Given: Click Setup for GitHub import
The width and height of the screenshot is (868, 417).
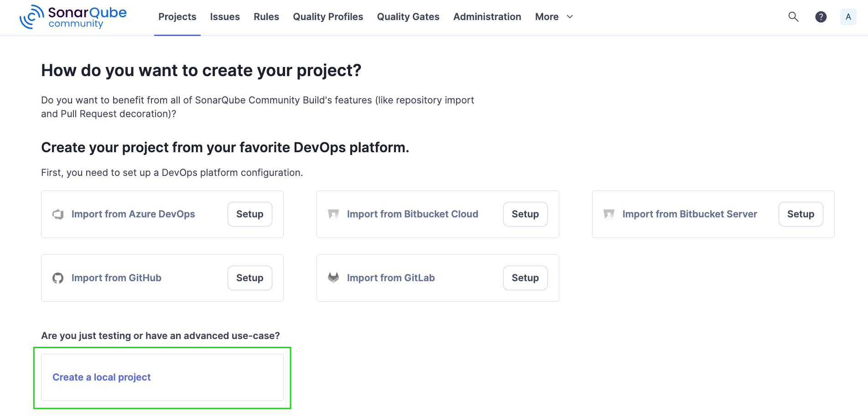Looking at the screenshot, I should [x=250, y=278].
